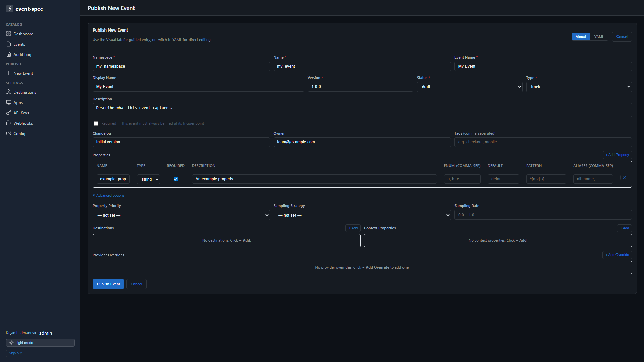The height and width of the screenshot is (362, 644).
Task: Click the event-spec lightning logo icon
Action: click(10, 9)
